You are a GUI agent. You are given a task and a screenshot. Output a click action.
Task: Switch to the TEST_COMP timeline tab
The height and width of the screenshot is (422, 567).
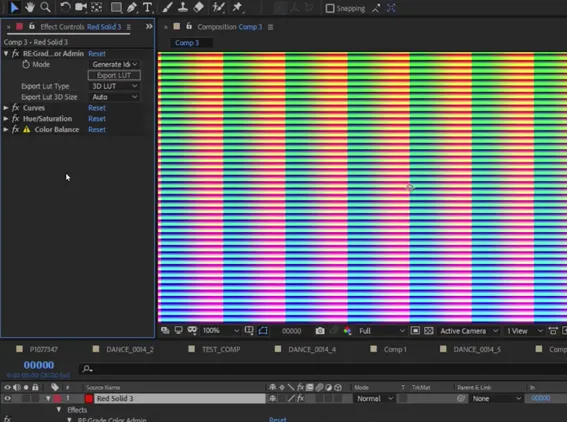point(221,349)
